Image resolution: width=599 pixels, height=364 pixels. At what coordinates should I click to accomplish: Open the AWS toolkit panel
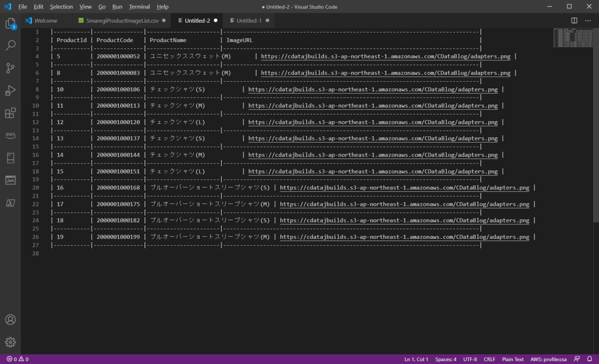[x=10, y=135]
